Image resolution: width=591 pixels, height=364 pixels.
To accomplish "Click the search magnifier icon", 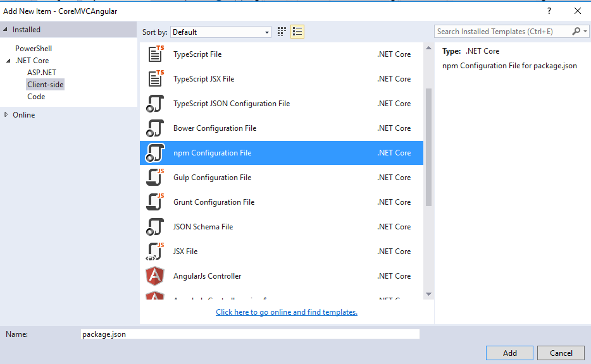I will [576, 31].
